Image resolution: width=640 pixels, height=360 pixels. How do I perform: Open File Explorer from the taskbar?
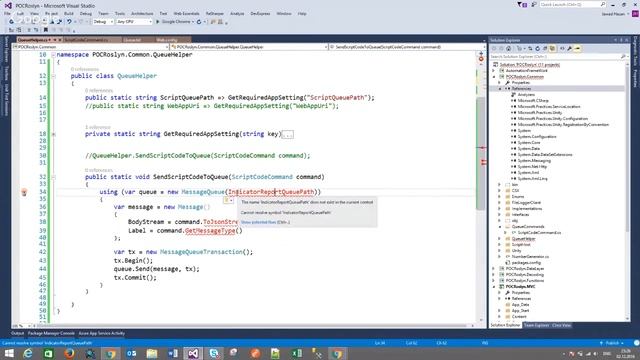pyautogui.click(x=152, y=353)
